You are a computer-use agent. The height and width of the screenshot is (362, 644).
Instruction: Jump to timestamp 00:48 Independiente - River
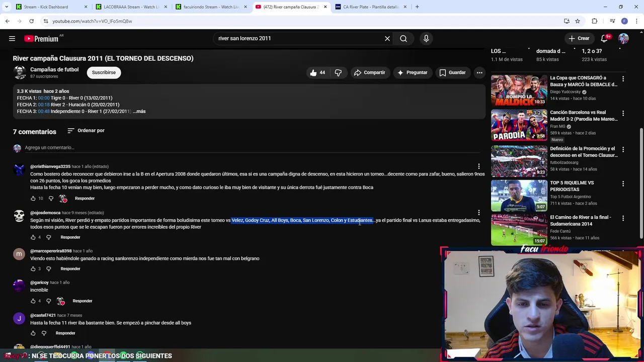44,112
